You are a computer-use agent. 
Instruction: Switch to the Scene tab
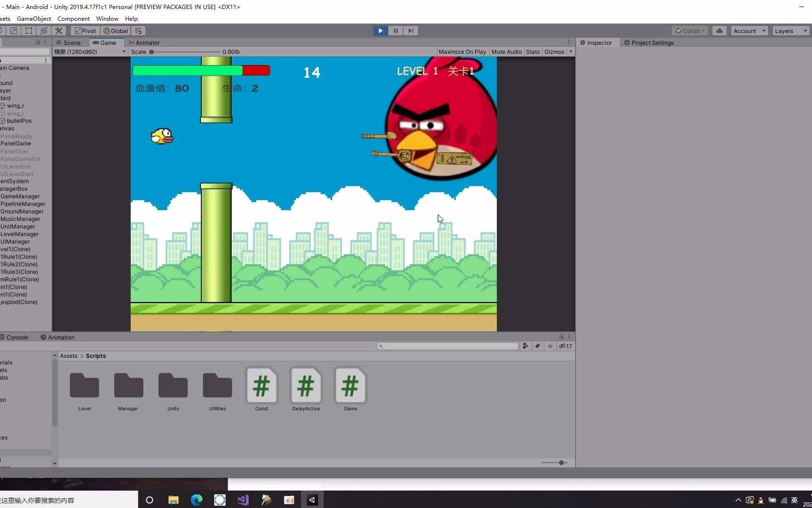click(x=69, y=42)
